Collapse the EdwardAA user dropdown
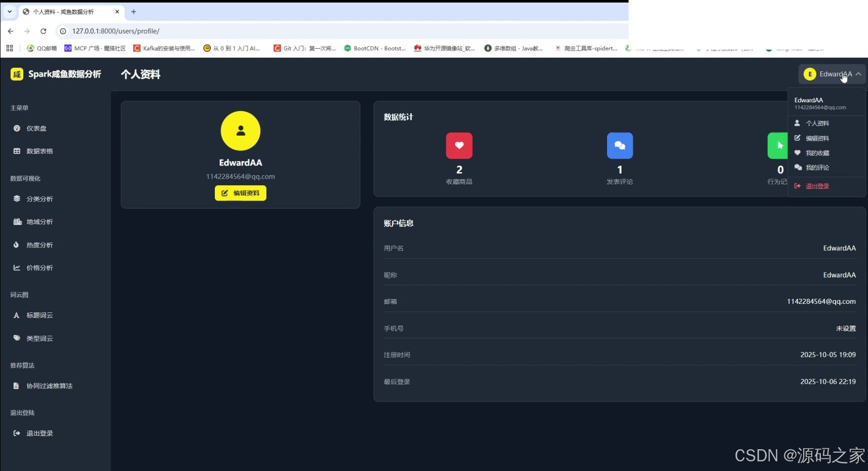 tap(832, 74)
